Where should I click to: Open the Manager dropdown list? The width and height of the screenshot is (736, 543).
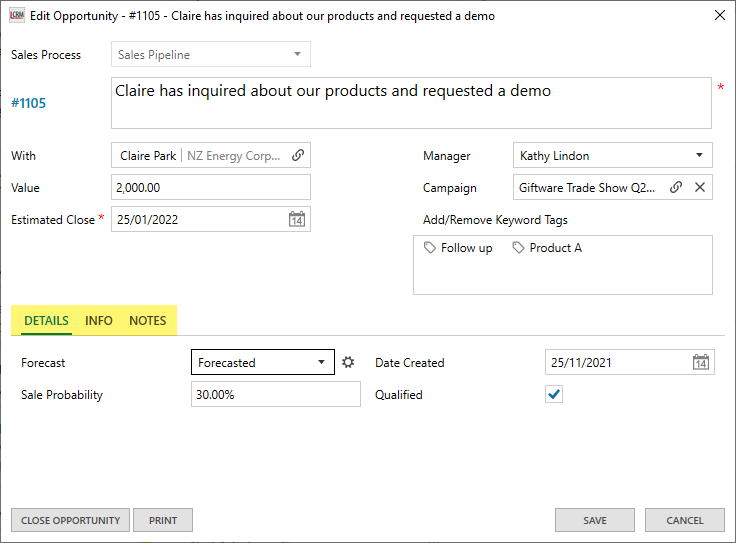(699, 156)
